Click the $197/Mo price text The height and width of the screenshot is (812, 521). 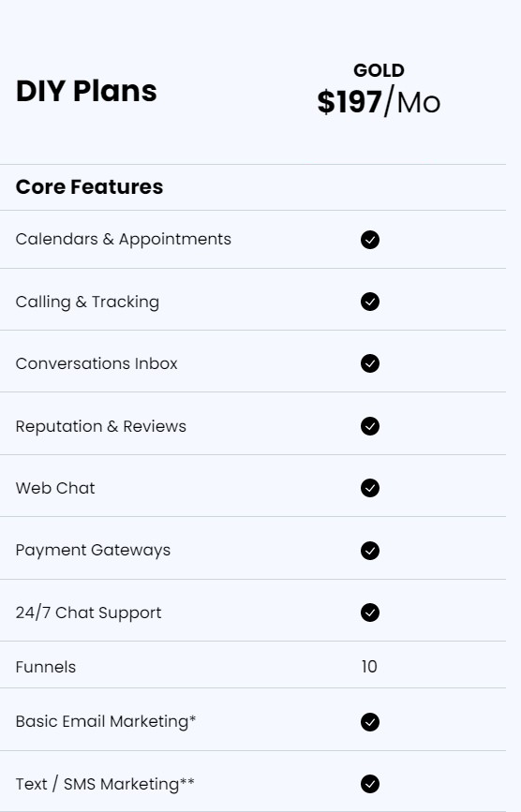[379, 102]
